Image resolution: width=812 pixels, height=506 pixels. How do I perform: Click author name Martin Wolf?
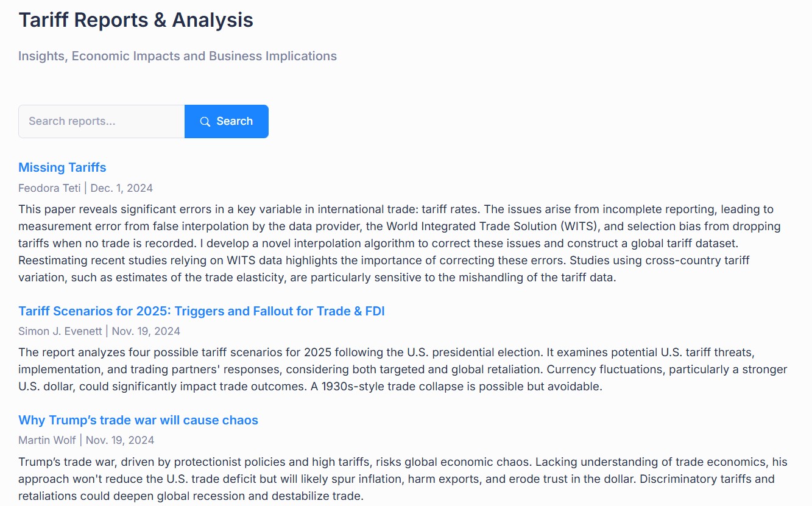pos(47,440)
